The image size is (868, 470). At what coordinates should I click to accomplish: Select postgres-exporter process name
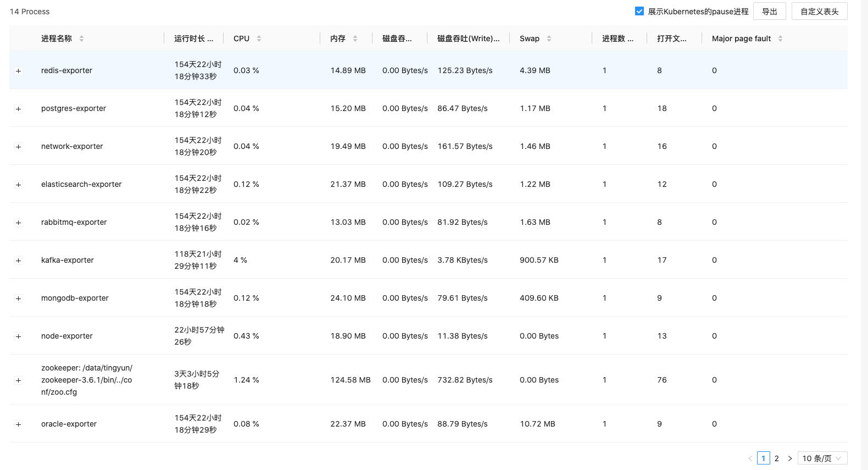coord(74,108)
